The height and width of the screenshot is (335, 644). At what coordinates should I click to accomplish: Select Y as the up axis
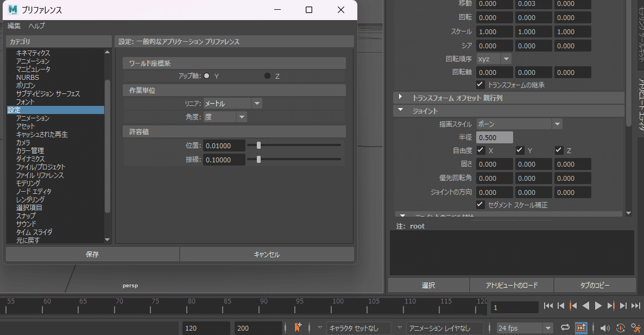(206, 76)
